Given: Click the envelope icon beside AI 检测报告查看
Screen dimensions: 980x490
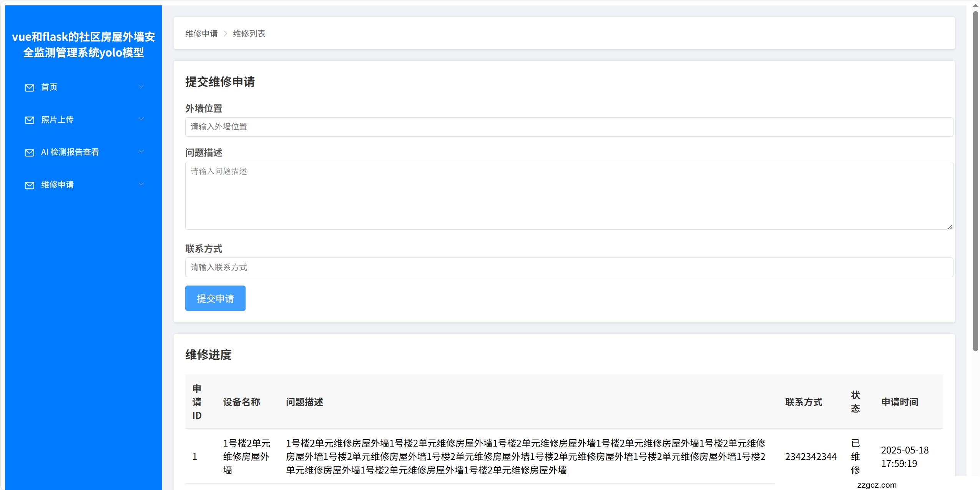Looking at the screenshot, I should pos(29,153).
